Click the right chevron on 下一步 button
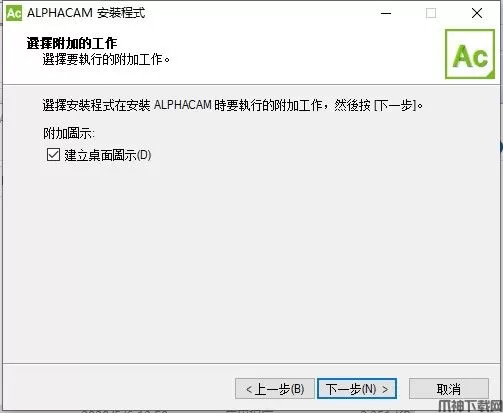The image size is (503, 413). click(x=385, y=389)
